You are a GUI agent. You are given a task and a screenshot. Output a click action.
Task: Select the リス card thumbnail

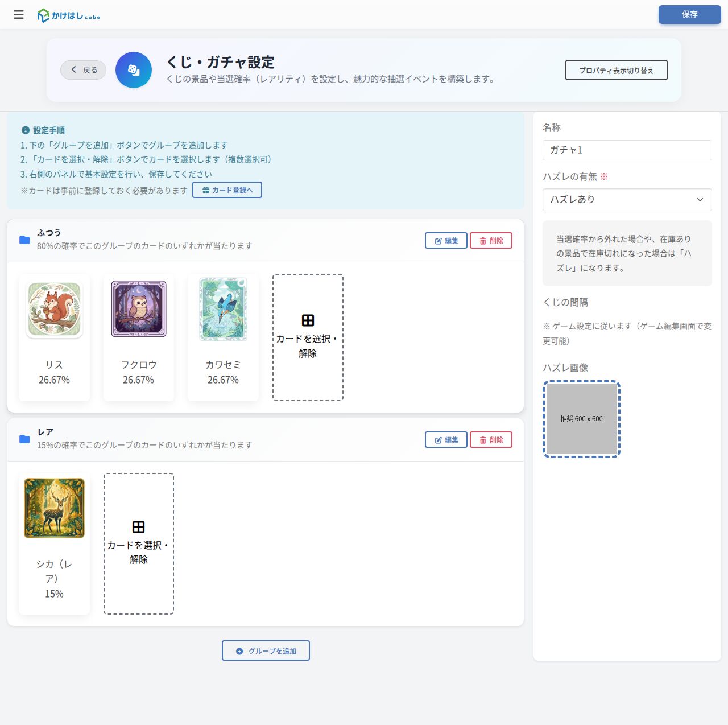(x=55, y=310)
